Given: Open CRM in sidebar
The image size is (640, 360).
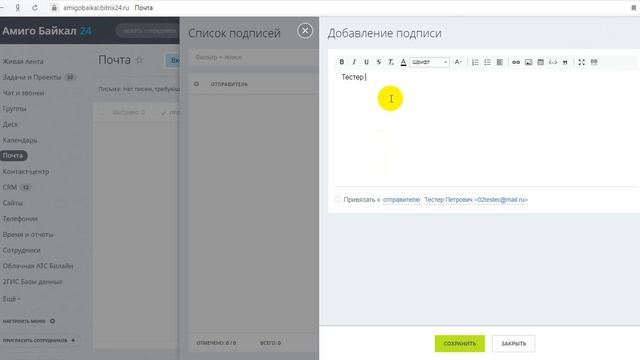Looking at the screenshot, I should coord(10,187).
